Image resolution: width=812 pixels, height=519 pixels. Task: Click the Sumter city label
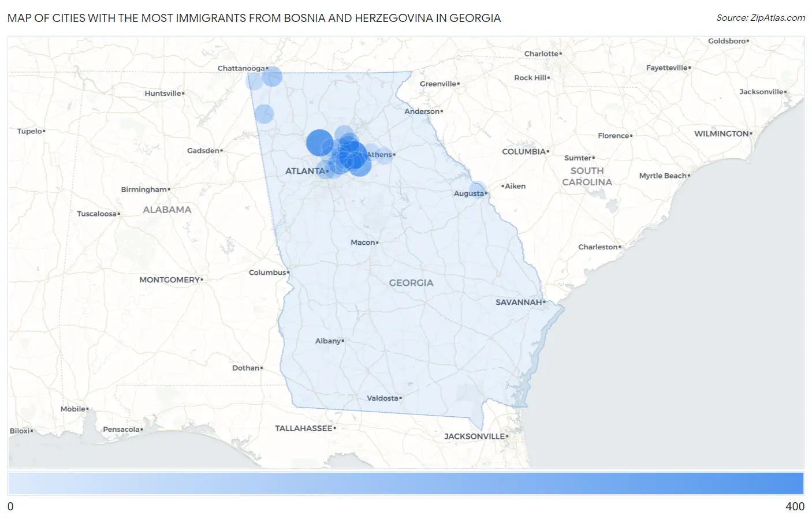click(578, 158)
